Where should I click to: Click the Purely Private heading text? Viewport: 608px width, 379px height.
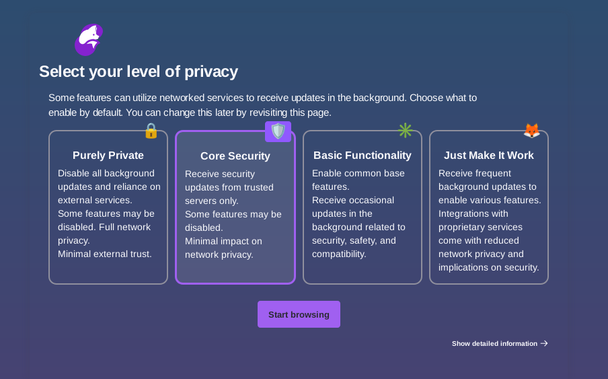[x=108, y=155]
